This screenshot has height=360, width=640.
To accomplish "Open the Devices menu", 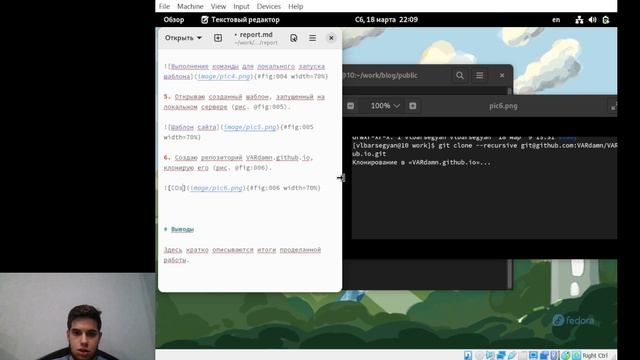I will click(269, 6).
